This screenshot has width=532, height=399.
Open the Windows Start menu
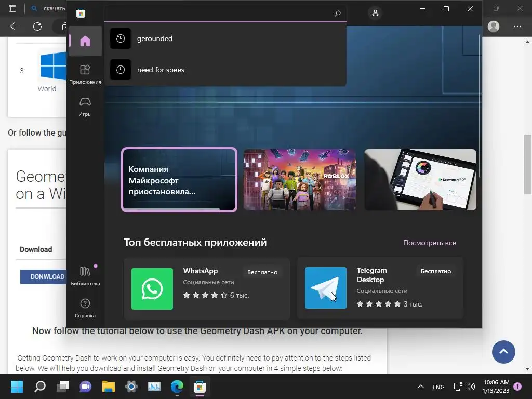click(17, 387)
